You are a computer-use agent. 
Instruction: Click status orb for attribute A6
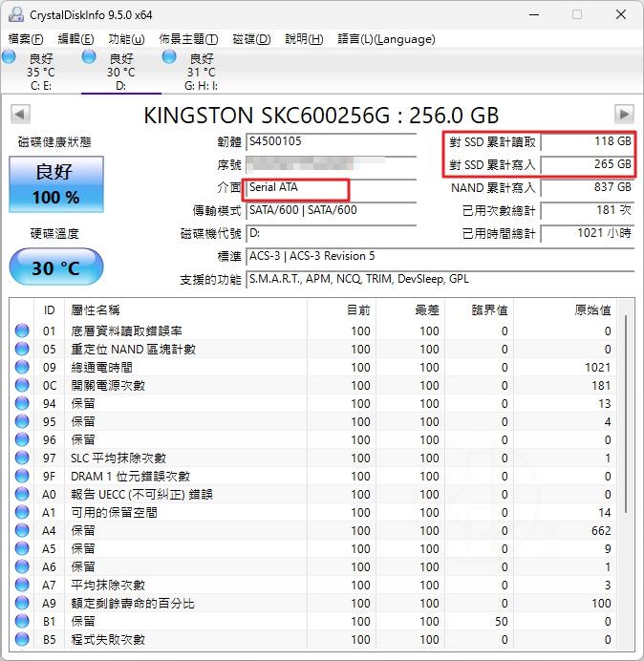click(x=22, y=566)
